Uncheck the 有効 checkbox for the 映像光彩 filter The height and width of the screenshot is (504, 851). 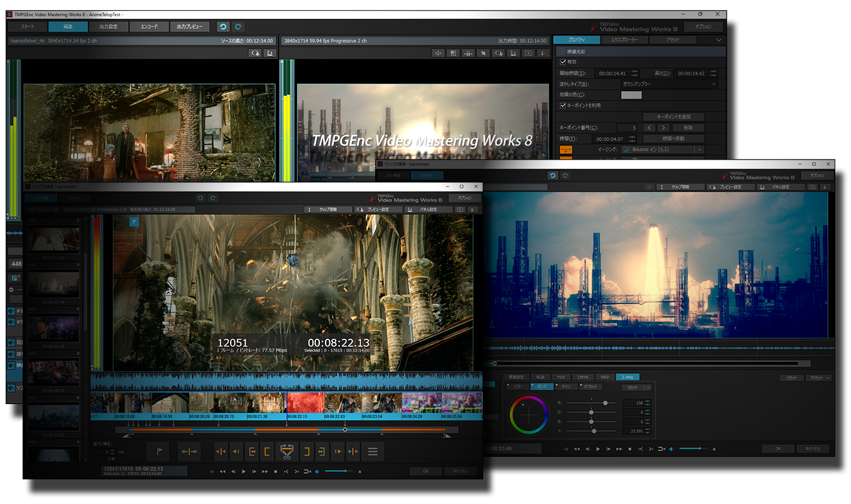click(563, 62)
